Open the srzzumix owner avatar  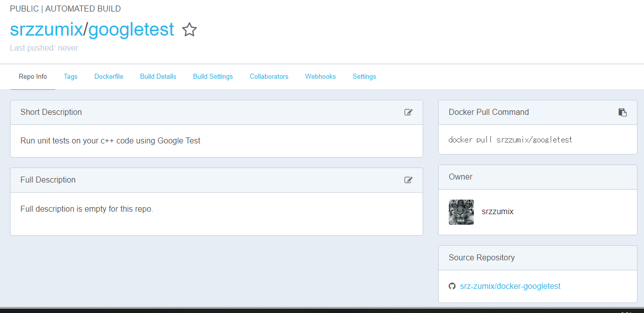pyautogui.click(x=461, y=212)
